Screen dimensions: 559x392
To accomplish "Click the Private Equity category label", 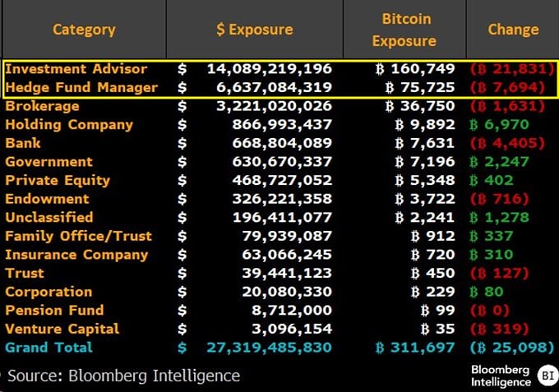I will 58,180.
